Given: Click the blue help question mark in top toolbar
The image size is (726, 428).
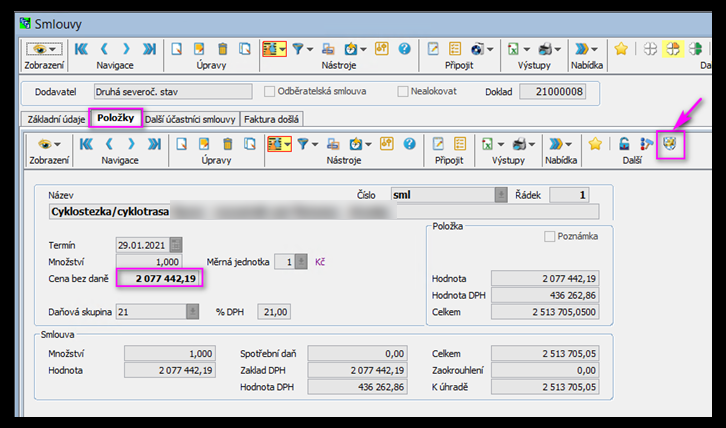Looking at the screenshot, I should [x=405, y=48].
